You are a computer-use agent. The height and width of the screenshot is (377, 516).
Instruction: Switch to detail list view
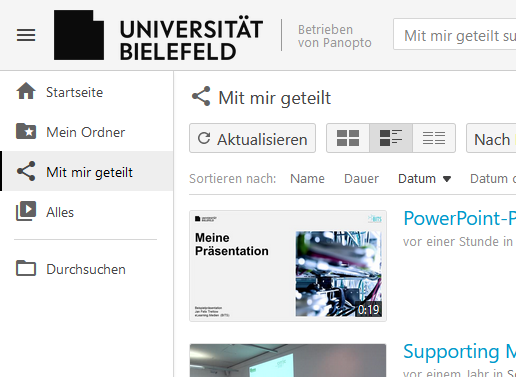pyautogui.click(x=391, y=138)
